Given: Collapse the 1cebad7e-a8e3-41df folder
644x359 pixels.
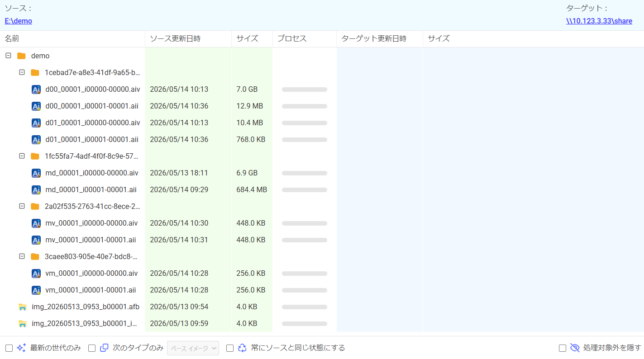Looking at the screenshot, I should (22, 72).
